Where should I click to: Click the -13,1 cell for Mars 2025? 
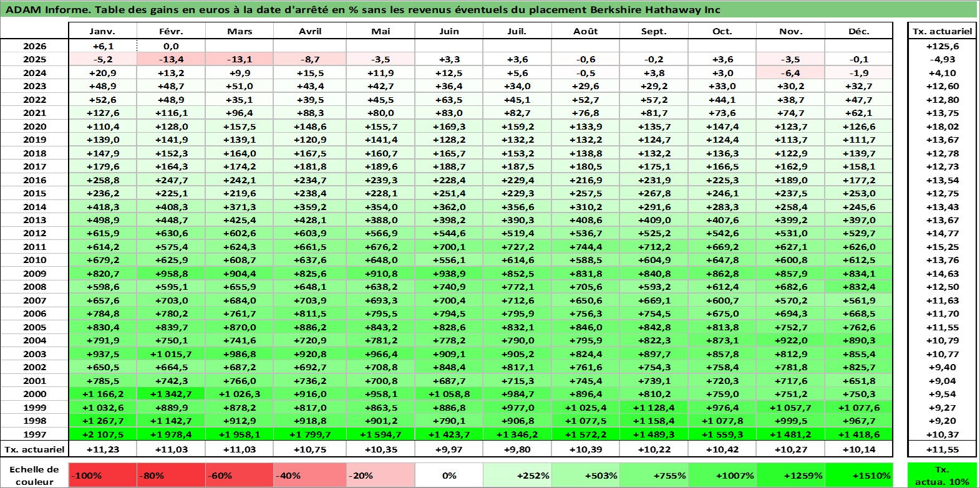240,59
